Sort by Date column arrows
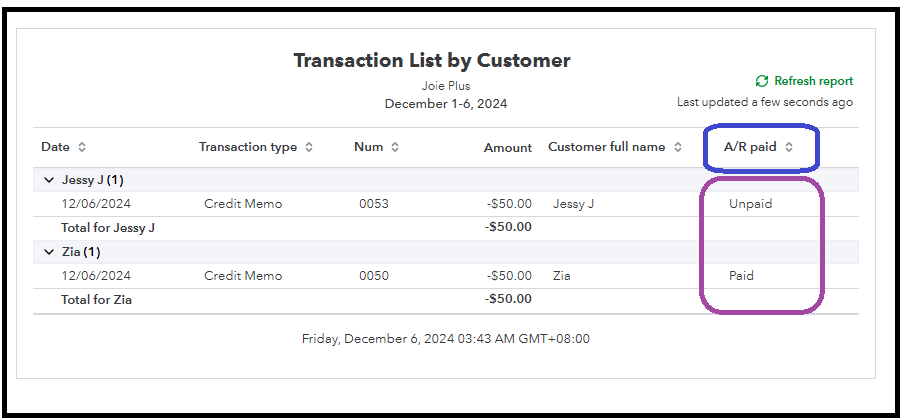The height and width of the screenshot is (418, 911). 82,147
